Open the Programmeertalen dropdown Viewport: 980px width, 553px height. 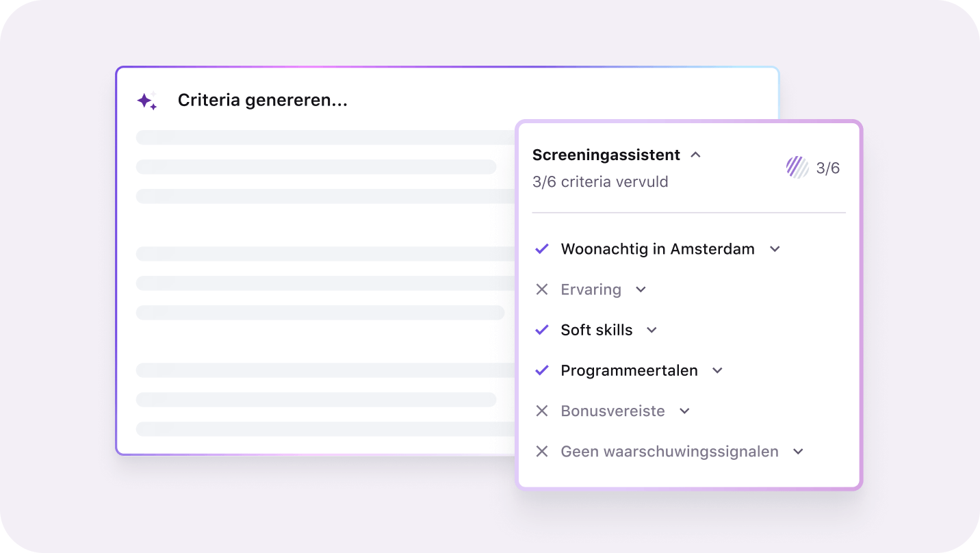(x=717, y=370)
